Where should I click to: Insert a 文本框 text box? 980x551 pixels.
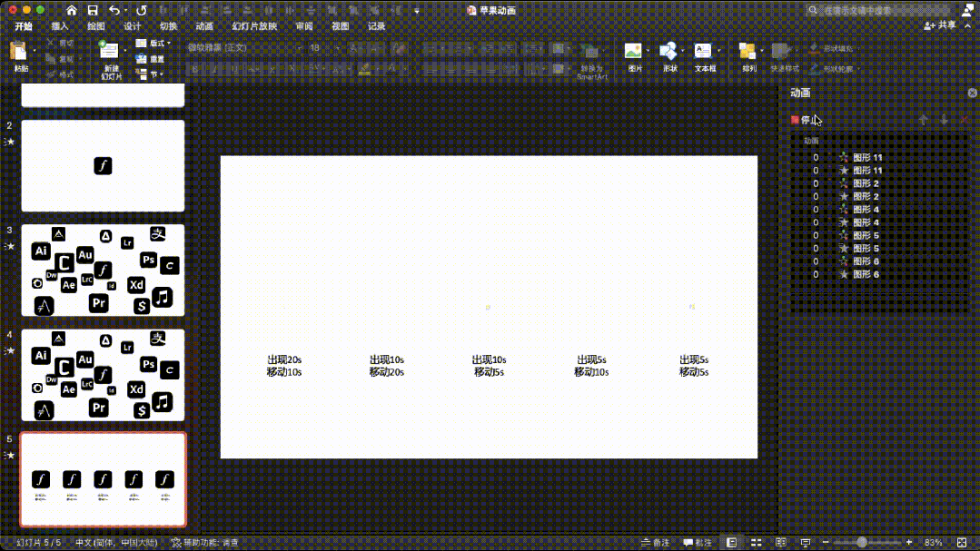click(x=705, y=57)
